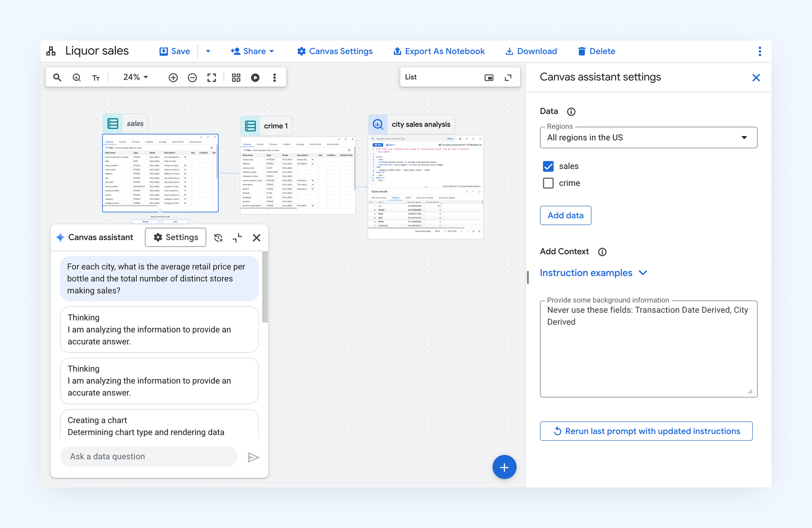Viewport: 812px width, 528px height.
Task: Click the city sales analysis query icon
Action: (378, 124)
